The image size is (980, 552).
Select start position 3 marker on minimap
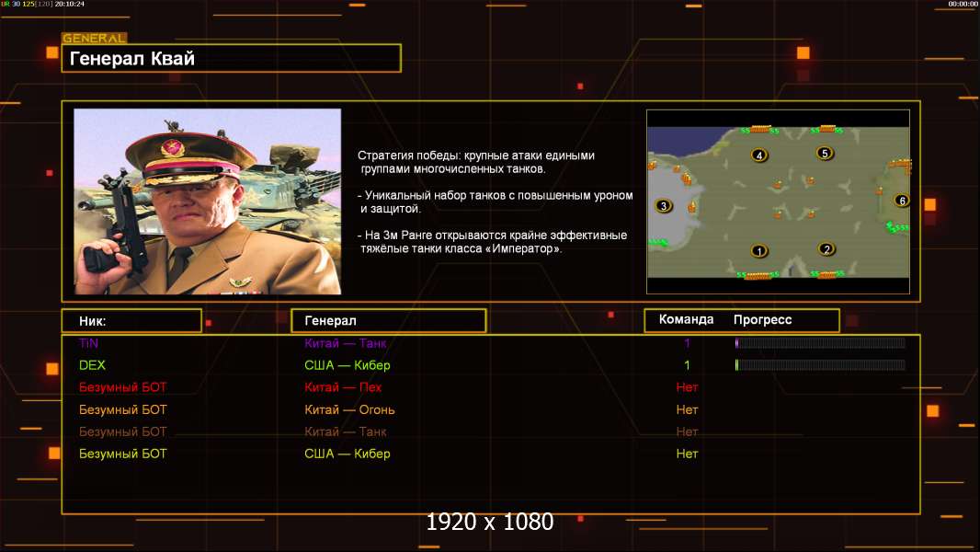[x=663, y=205]
